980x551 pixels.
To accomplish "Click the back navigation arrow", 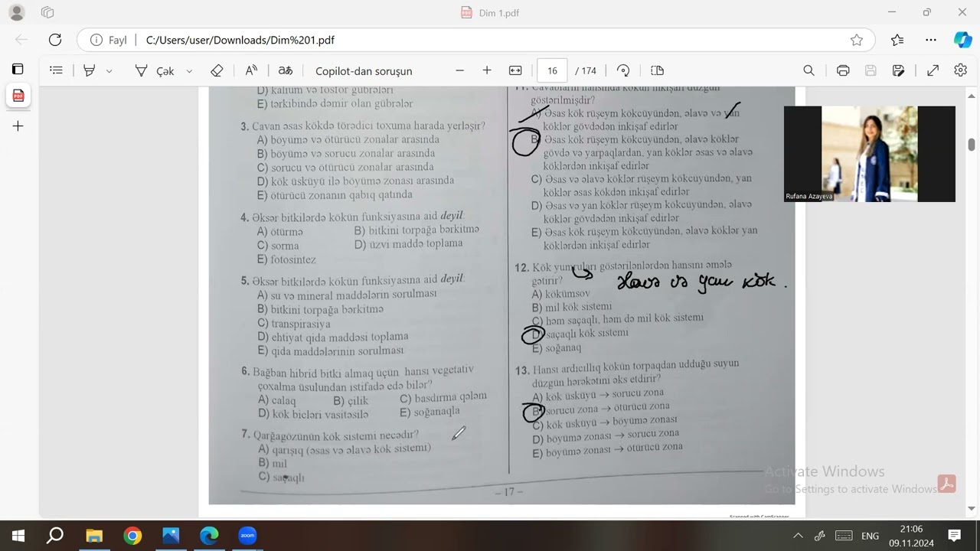I will click(21, 40).
